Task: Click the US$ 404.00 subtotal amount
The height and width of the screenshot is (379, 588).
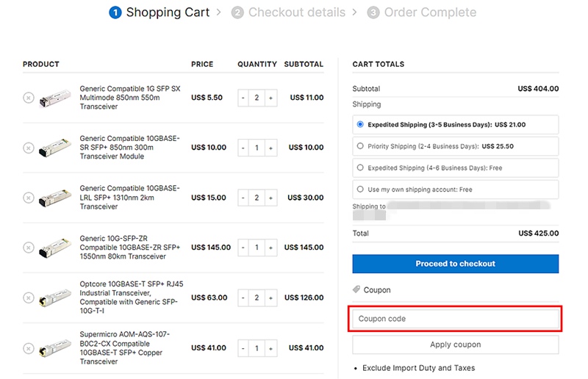Action: (538, 89)
